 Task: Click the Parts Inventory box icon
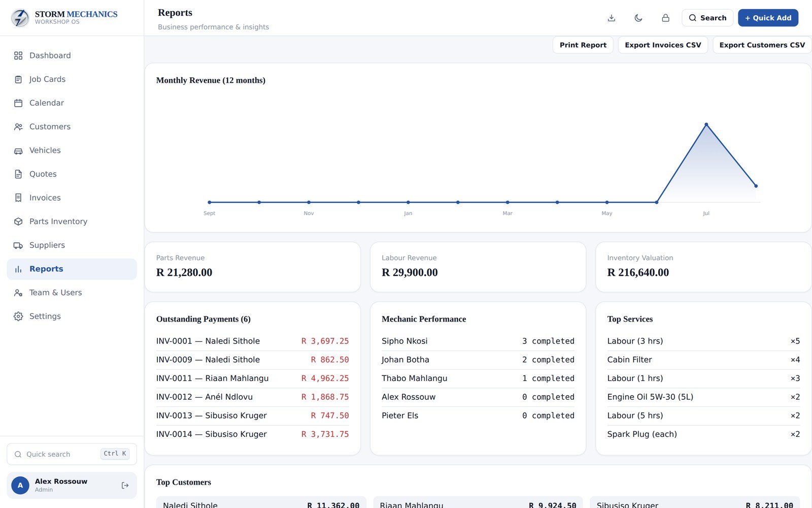point(18,221)
